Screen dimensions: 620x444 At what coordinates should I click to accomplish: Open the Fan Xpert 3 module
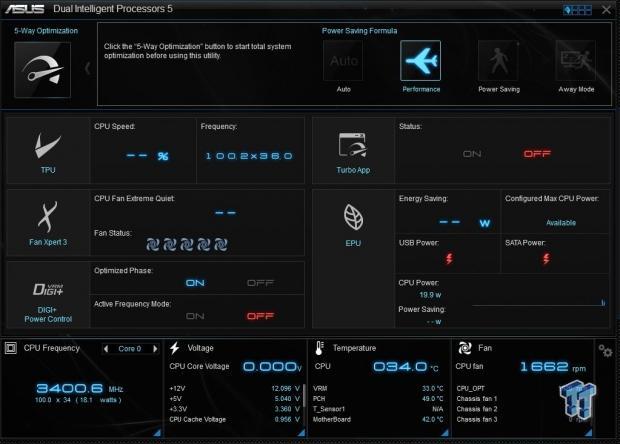[x=48, y=222]
